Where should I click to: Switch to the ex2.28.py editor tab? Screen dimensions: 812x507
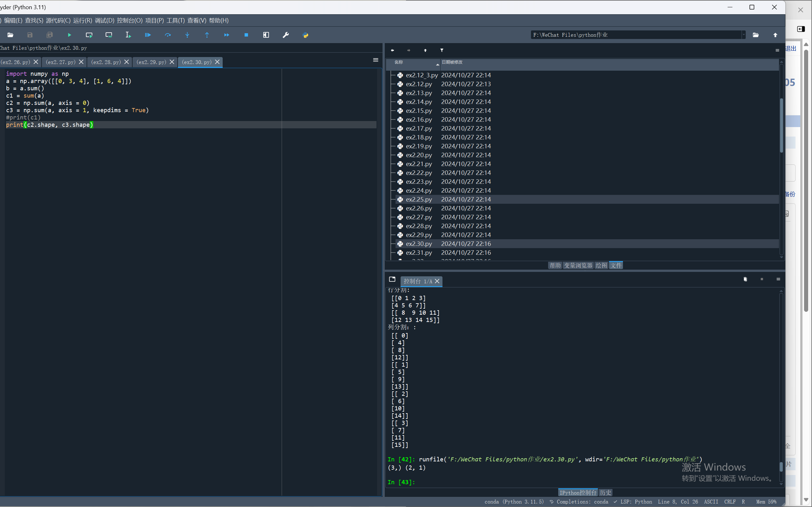pos(106,62)
